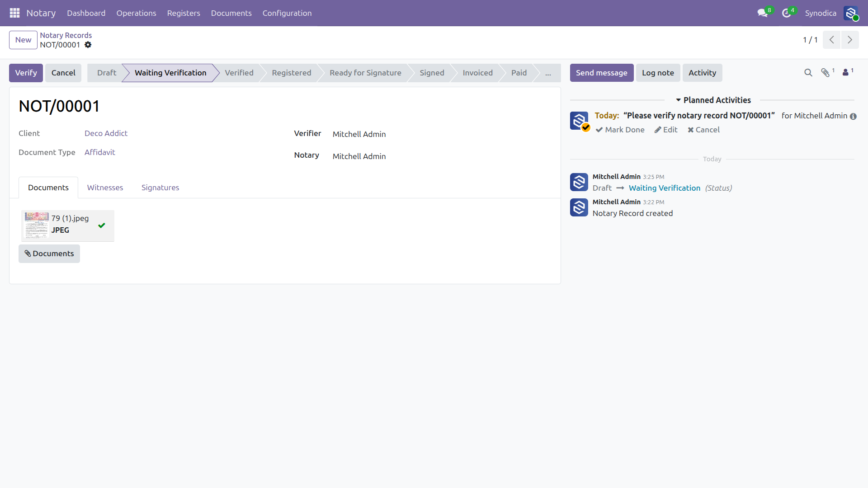The height and width of the screenshot is (488, 868).
Task: Click the user avatar in top bar
Action: click(851, 13)
